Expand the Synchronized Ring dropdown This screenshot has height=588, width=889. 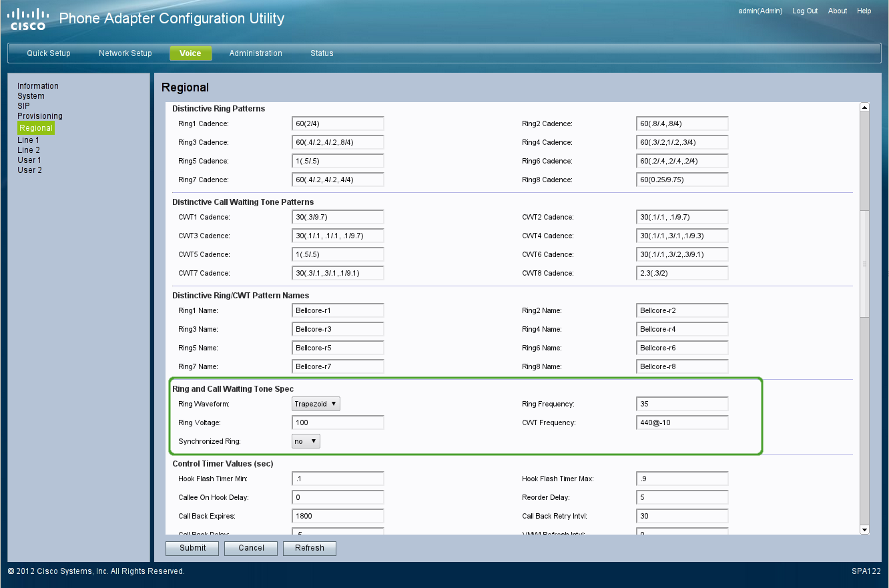coord(306,441)
